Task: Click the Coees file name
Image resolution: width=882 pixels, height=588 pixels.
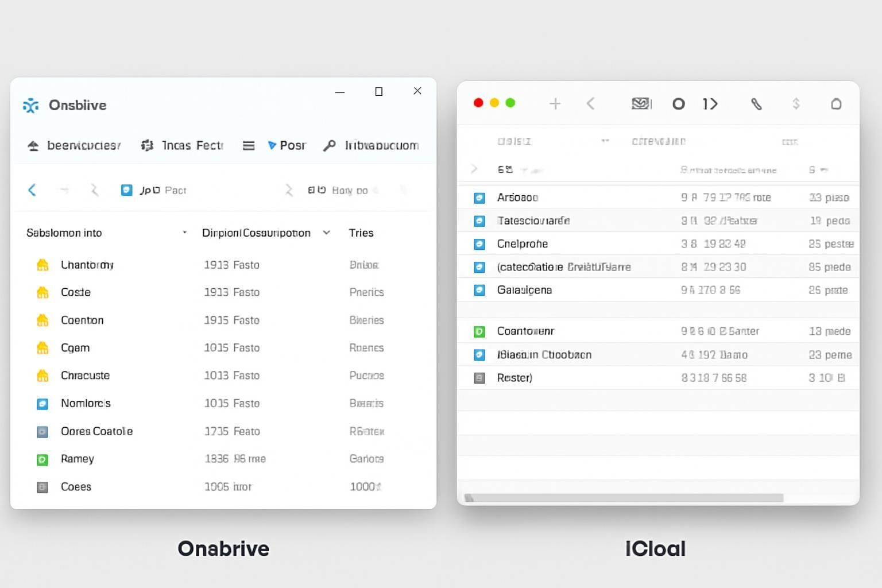Action: click(x=76, y=487)
